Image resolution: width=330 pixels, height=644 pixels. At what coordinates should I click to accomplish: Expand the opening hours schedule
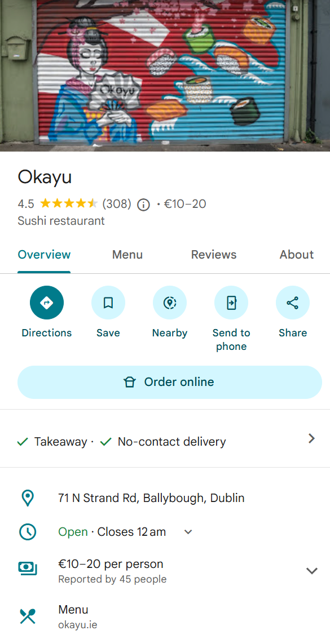click(188, 531)
